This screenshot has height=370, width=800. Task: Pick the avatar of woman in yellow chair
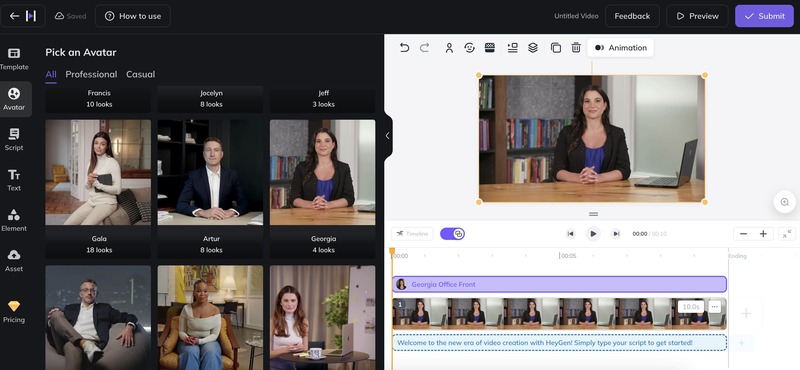210,317
